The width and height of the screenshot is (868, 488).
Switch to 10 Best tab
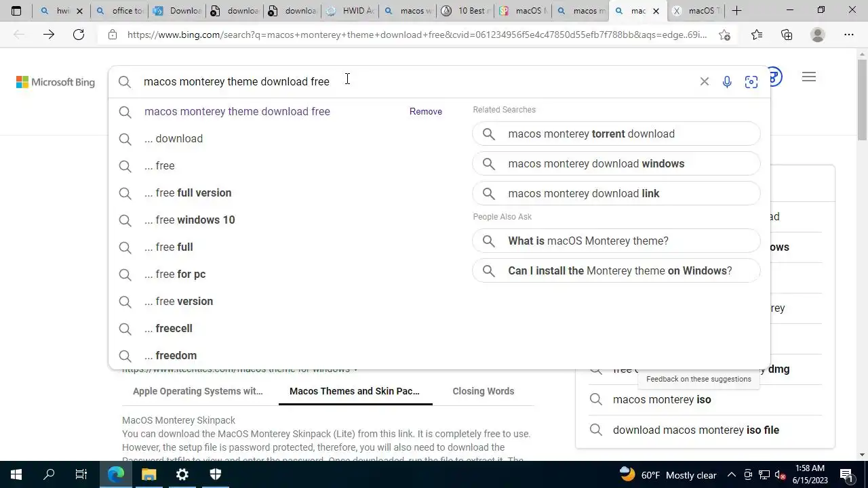(466, 11)
